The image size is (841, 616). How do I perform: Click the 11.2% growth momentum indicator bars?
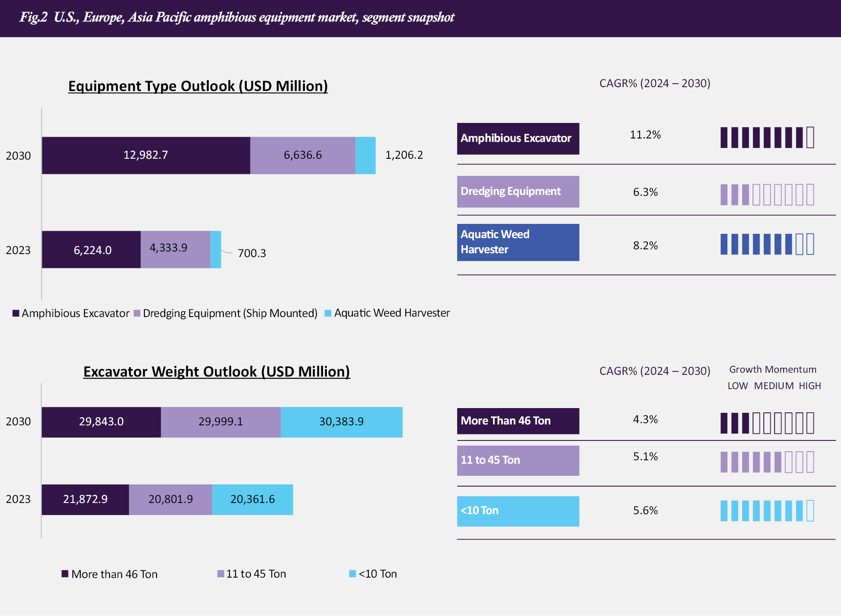767,138
